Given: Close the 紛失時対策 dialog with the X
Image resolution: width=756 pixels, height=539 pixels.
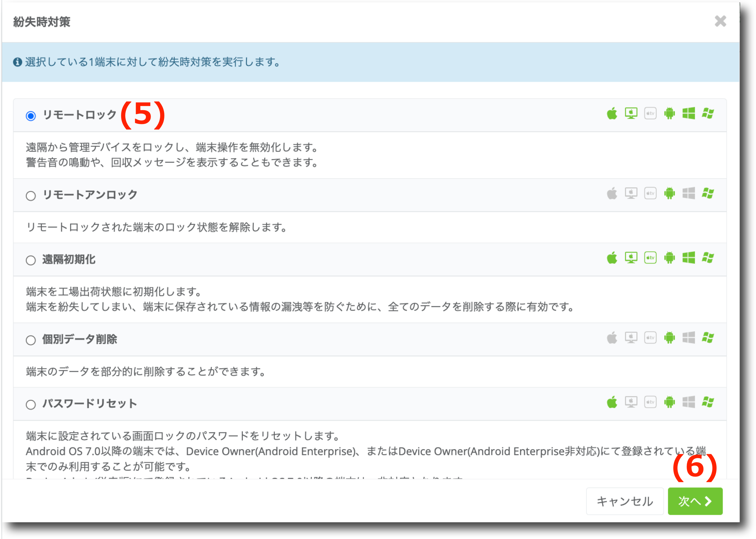Looking at the screenshot, I should 720,21.
